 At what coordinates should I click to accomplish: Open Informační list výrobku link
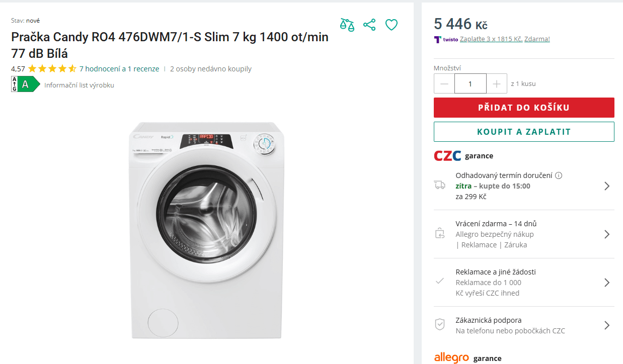click(79, 85)
